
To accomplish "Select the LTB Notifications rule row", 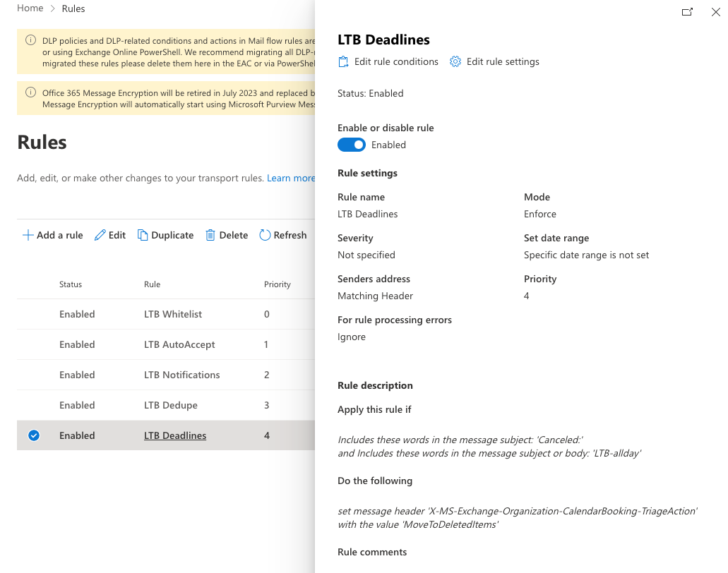I will (166, 375).
